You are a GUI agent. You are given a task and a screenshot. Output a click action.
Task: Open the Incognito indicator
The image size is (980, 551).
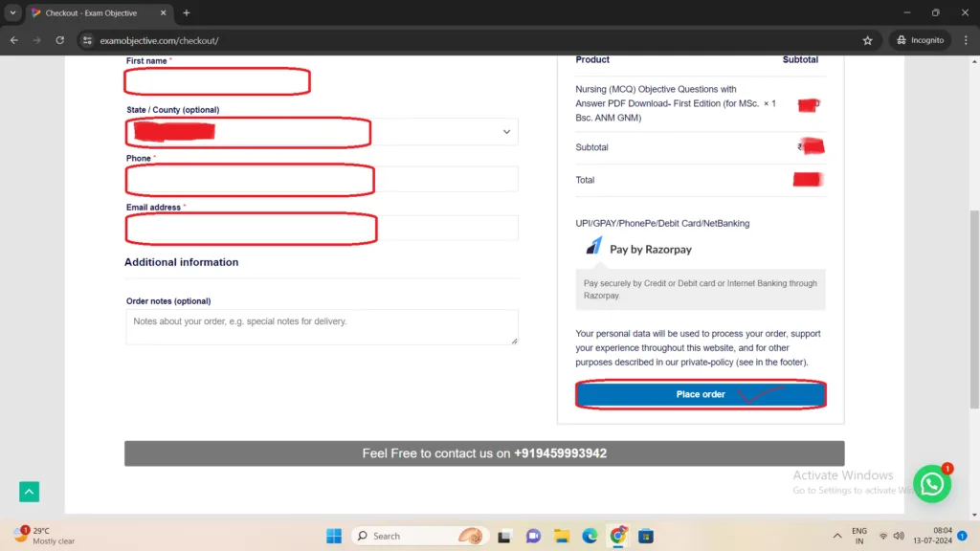click(920, 40)
